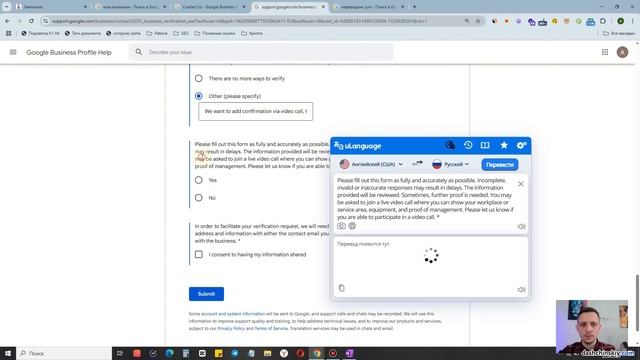Select the 'Other (please specify)' radio option
This screenshot has width=640, height=360.
point(198,96)
